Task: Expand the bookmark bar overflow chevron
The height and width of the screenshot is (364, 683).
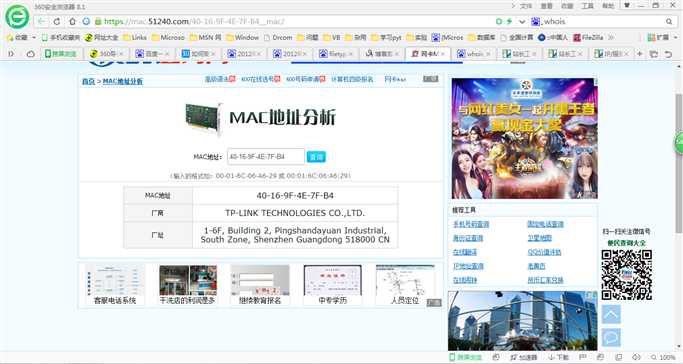Action: tap(611, 37)
